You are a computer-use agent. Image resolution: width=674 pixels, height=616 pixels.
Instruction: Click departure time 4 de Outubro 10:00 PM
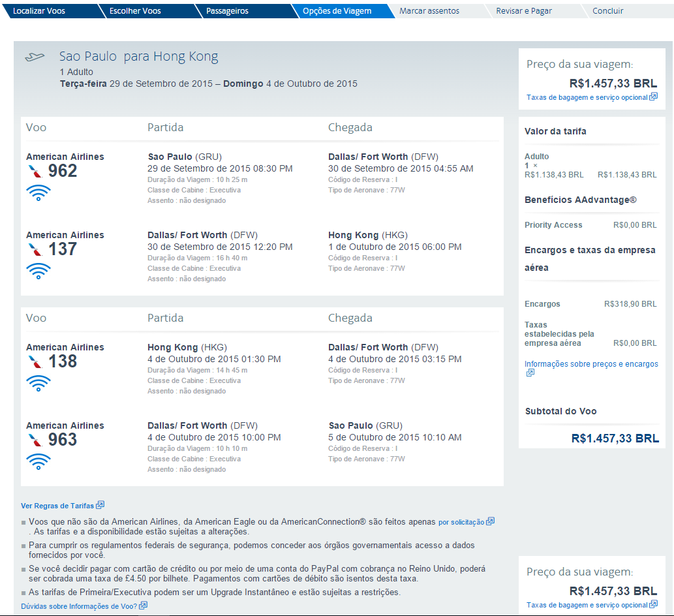[x=214, y=437]
